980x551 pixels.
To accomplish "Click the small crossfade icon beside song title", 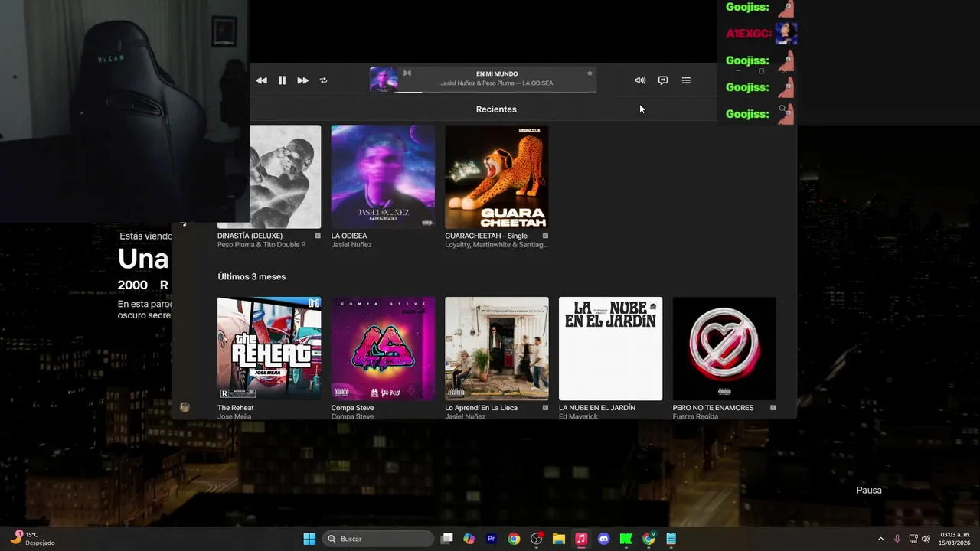I will tap(407, 73).
